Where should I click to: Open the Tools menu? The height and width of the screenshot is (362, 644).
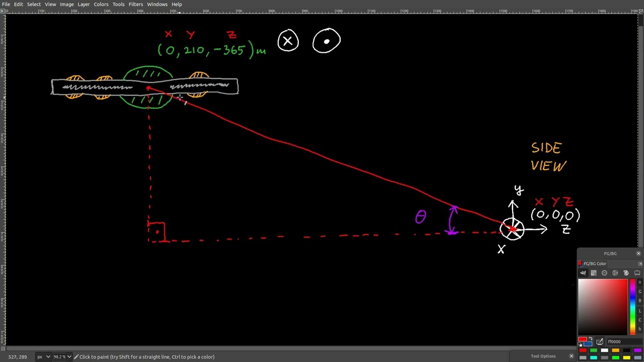[x=118, y=4]
